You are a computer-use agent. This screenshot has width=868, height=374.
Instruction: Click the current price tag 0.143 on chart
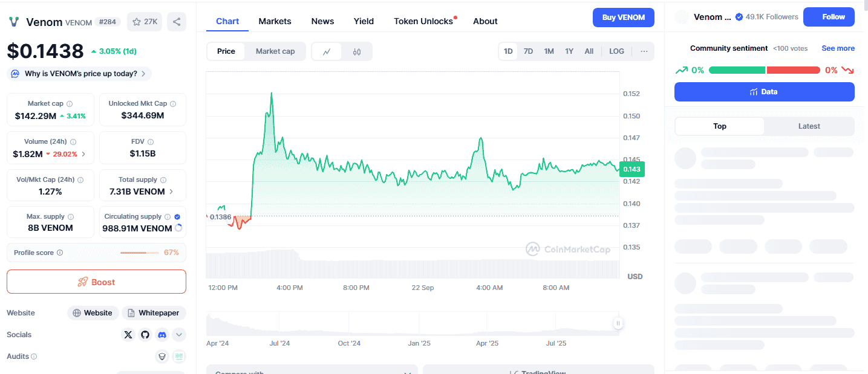point(633,169)
